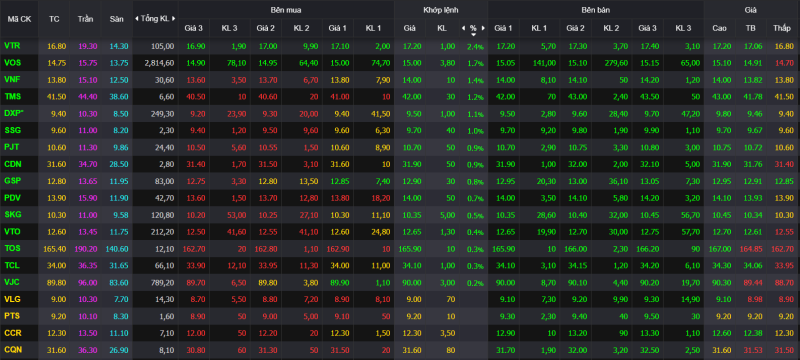Click DXP* total volume 249,30

(163, 113)
